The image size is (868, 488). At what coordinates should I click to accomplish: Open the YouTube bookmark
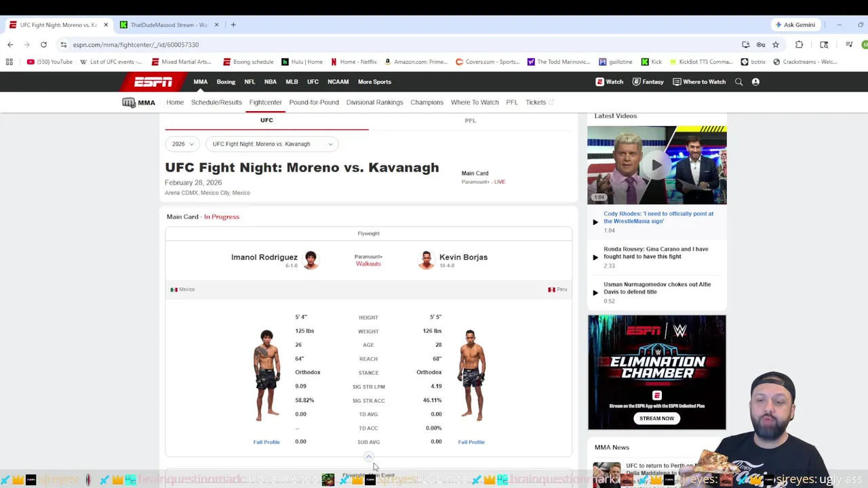click(x=50, y=62)
